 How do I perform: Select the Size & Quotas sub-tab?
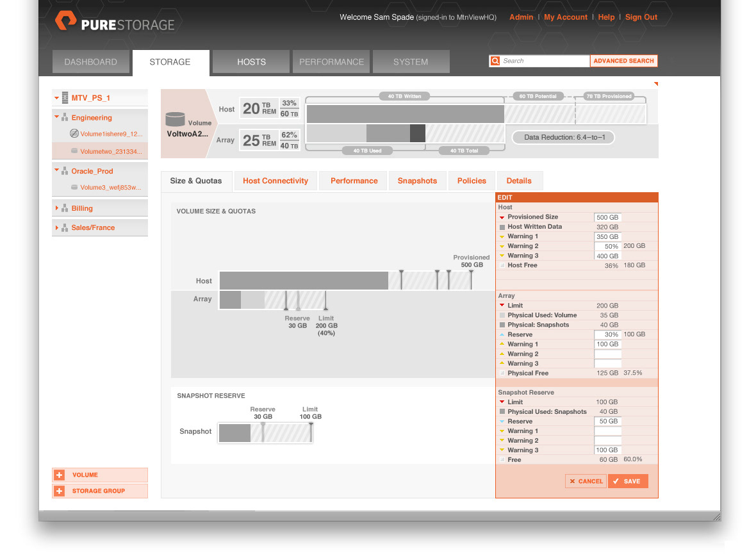pyautogui.click(x=196, y=181)
